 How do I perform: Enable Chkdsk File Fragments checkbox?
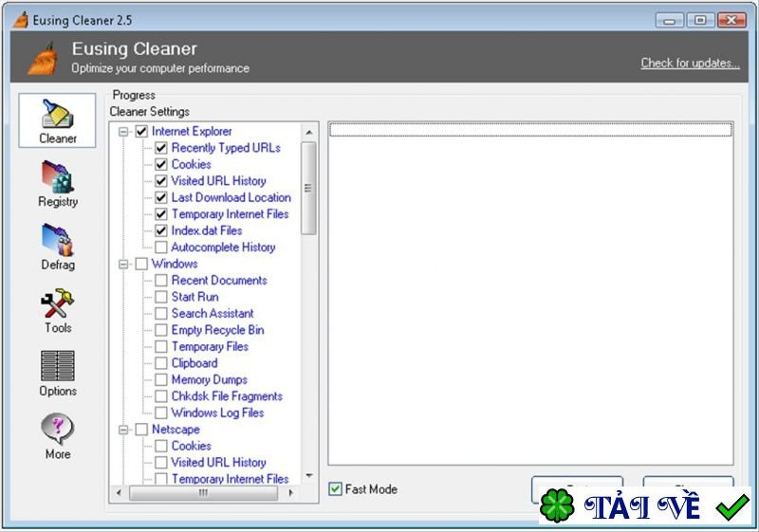[x=161, y=396]
